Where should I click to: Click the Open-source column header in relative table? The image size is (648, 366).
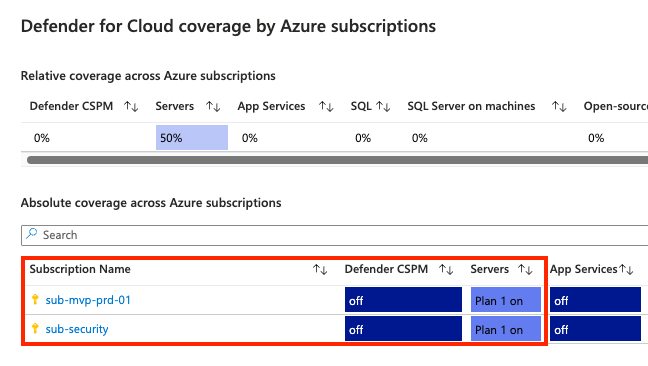616,106
